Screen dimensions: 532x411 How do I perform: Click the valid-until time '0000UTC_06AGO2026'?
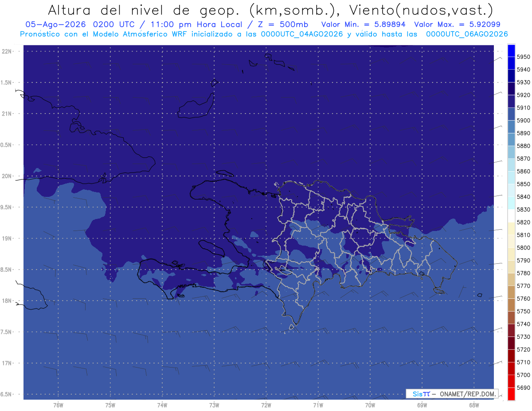pyautogui.click(x=467, y=34)
